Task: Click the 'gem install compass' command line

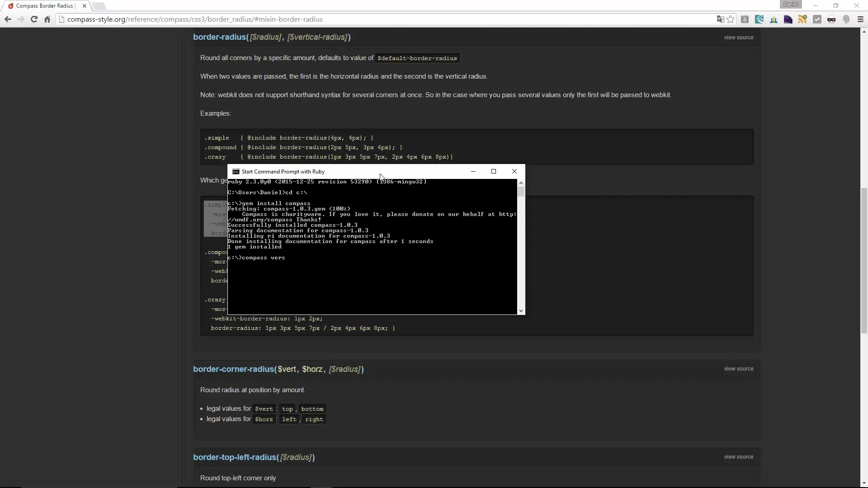Action: (x=269, y=203)
